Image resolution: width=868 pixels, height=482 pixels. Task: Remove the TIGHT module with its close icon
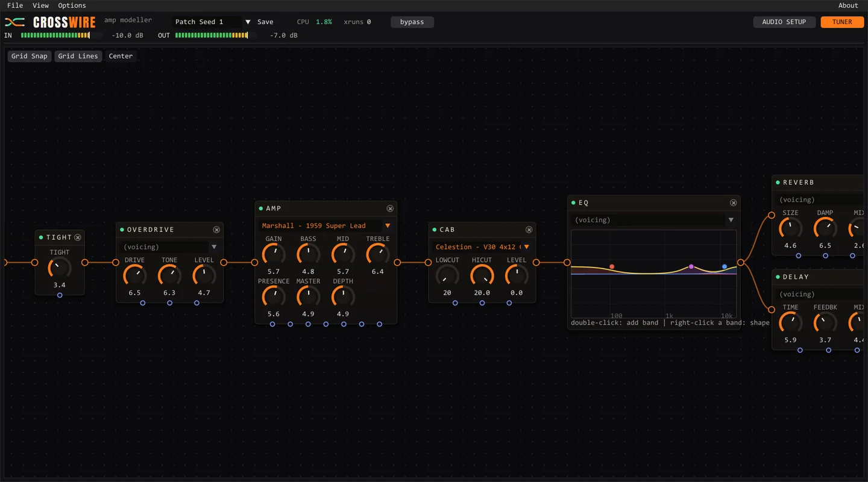78,237
